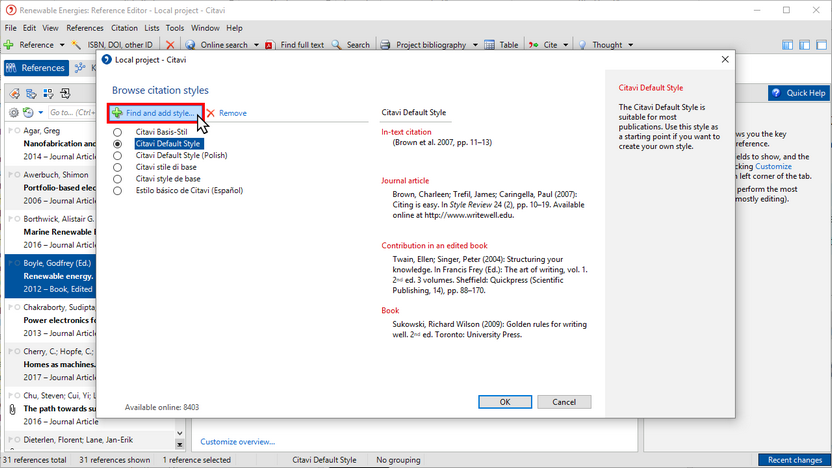This screenshot has width=832, height=468.
Task: Select the Citavi Default Style radio button
Action: tap(117, 144)
